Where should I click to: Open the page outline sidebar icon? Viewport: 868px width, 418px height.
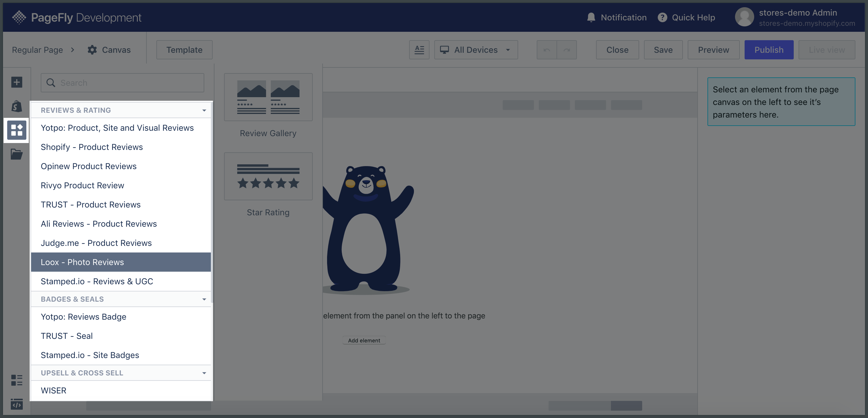pos(16,380)
